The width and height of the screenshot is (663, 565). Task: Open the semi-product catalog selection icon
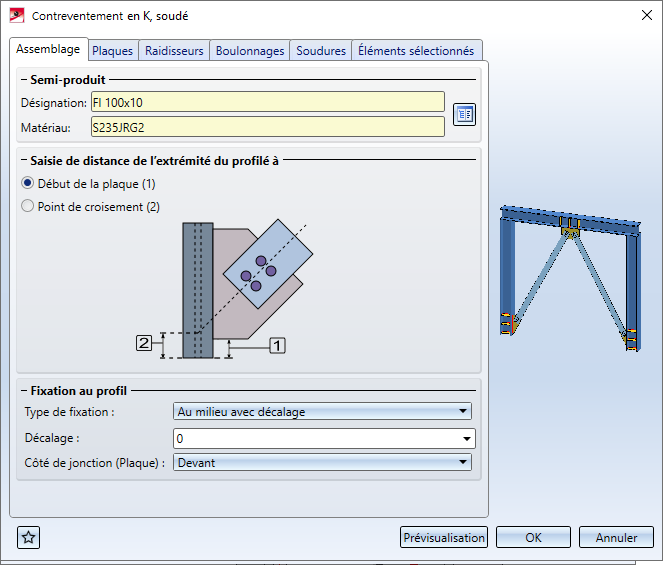pos(463,114)
